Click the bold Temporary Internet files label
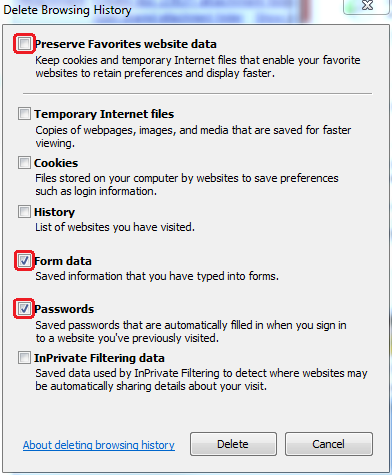This screenshot has height=475, width=392. pos(104,114)
